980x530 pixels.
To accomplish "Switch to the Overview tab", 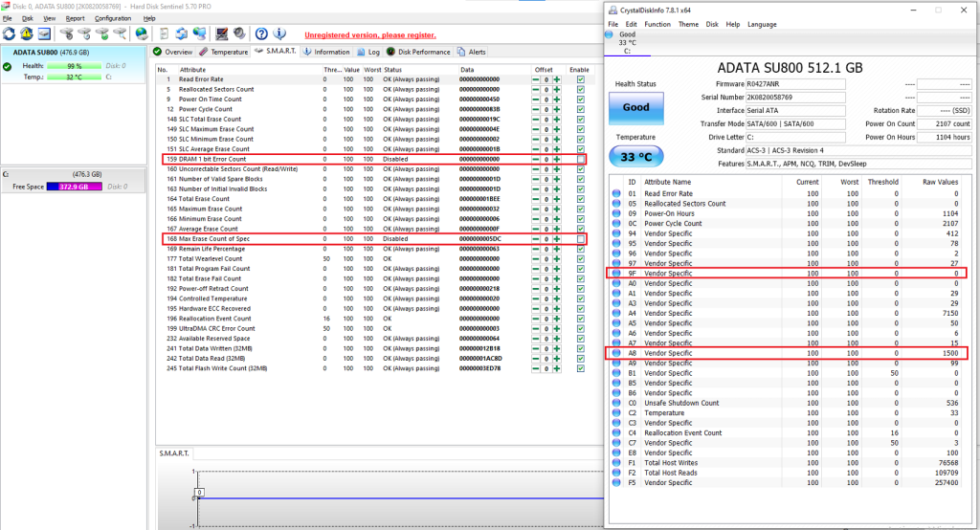I will [173, 52].
